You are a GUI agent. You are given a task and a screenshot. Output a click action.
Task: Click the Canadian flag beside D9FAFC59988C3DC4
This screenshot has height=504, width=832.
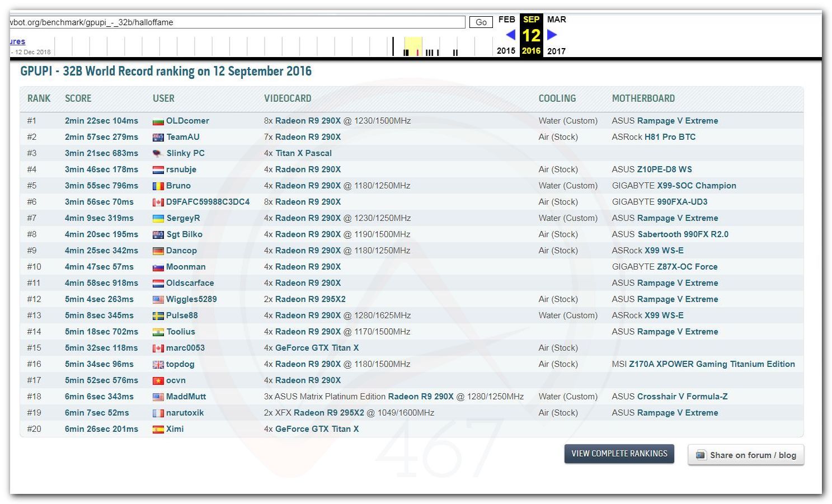coord(158,202)
